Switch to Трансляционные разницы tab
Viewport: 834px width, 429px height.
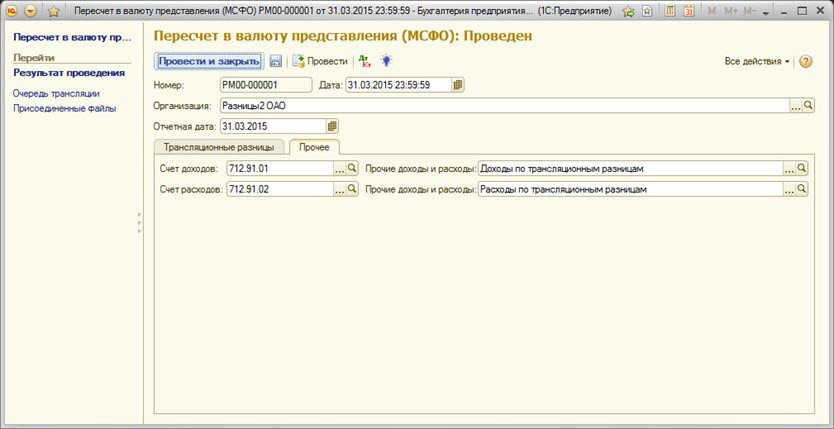click(x=218, y=147)
